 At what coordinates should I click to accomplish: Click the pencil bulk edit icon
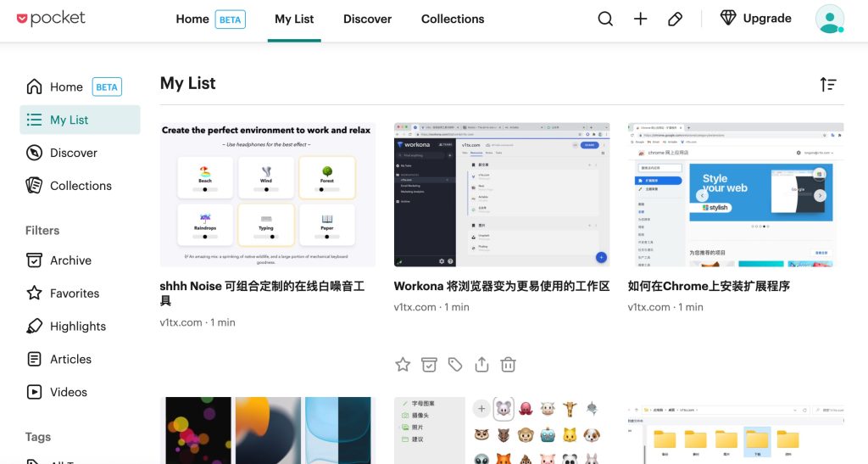coord(675,19)
